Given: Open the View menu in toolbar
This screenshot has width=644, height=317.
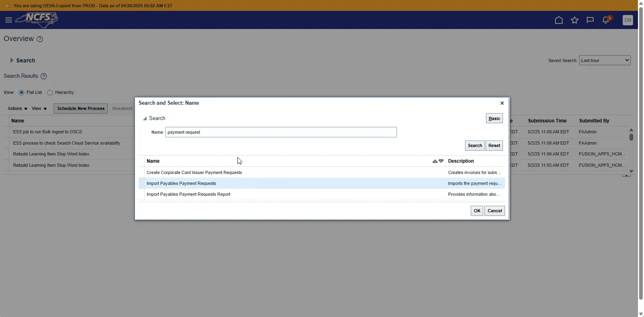Looking at the screenshot, I should coord(39,109).
